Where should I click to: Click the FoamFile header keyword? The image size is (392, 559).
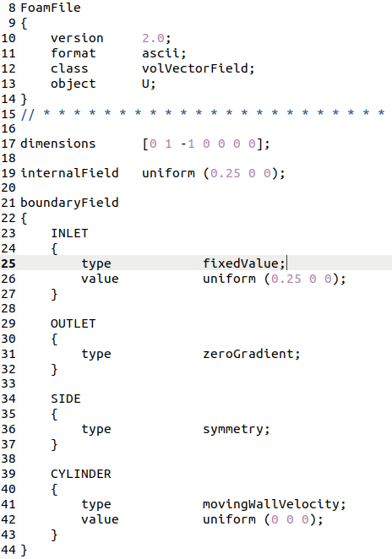click(x=51, y=8)
